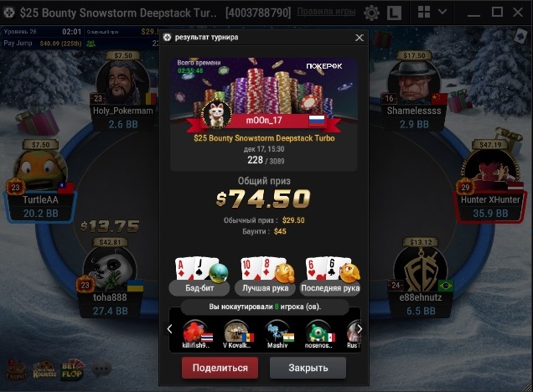Open the Bet Flop icon

click(72, 369)
